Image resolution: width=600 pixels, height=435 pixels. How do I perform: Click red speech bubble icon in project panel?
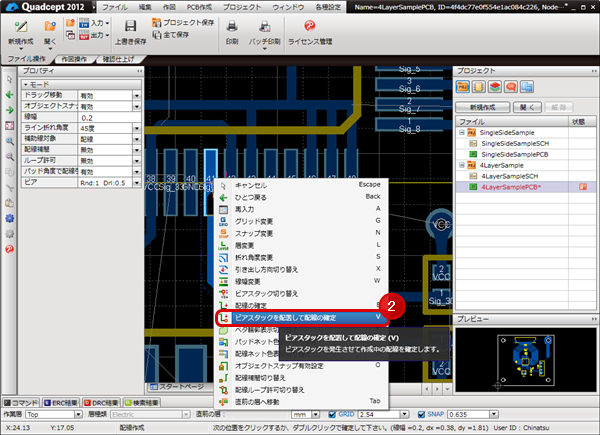point(511,87)
